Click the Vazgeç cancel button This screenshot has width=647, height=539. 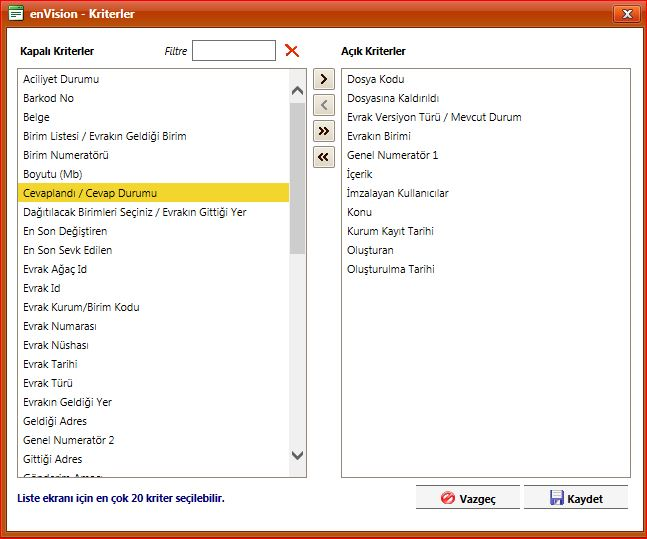(468, 498)
